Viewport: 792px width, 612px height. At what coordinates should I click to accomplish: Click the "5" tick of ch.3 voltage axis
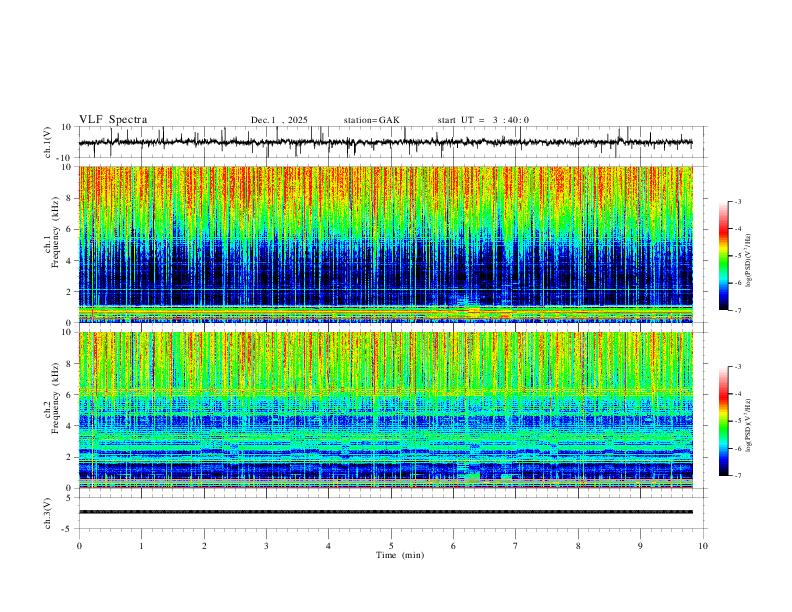tap(69, 498)
